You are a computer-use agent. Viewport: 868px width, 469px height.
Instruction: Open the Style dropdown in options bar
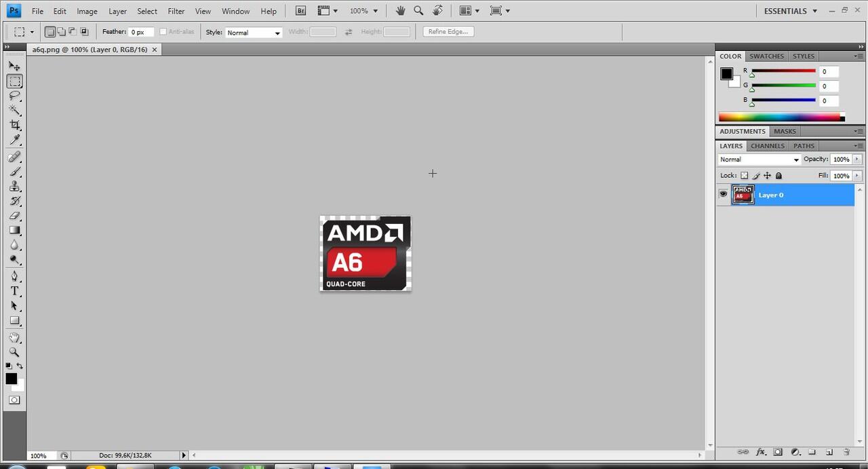[254, 33]
